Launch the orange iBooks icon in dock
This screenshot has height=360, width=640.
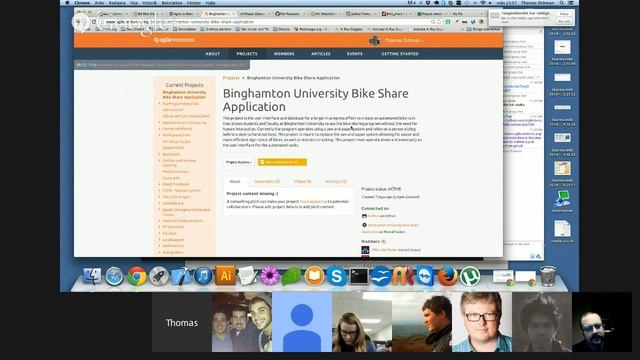[x=314, y=276]
